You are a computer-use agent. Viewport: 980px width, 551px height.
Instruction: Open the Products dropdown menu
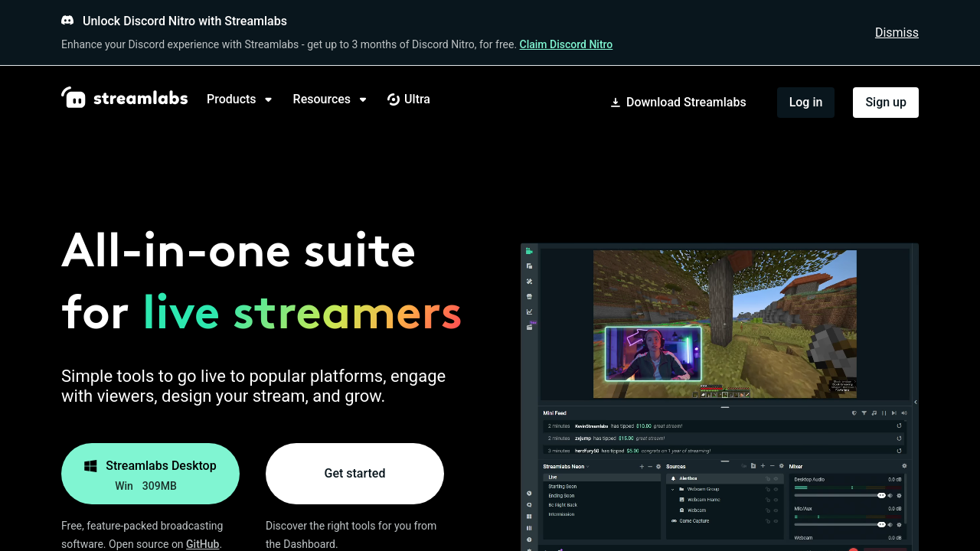[x=239, y=99]
